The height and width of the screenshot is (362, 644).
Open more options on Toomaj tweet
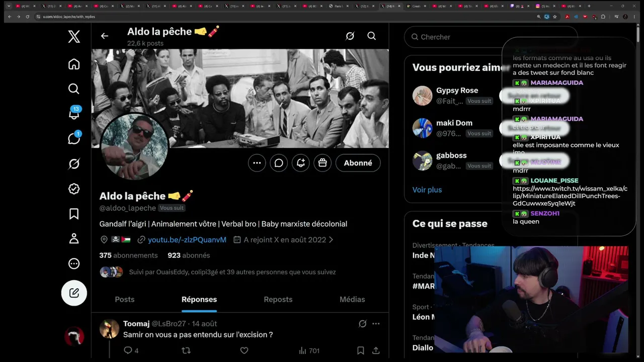376,324
